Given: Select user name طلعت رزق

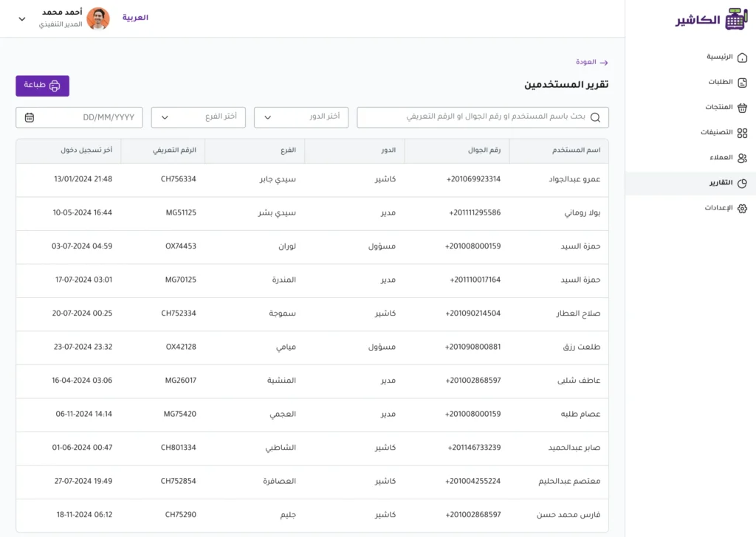Looking at the screenshot, I should [x=582, y=347].
